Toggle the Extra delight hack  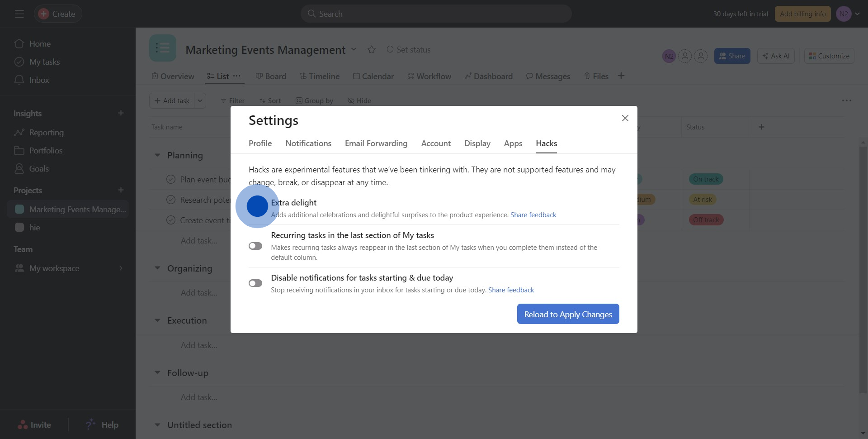pos(257,206)
